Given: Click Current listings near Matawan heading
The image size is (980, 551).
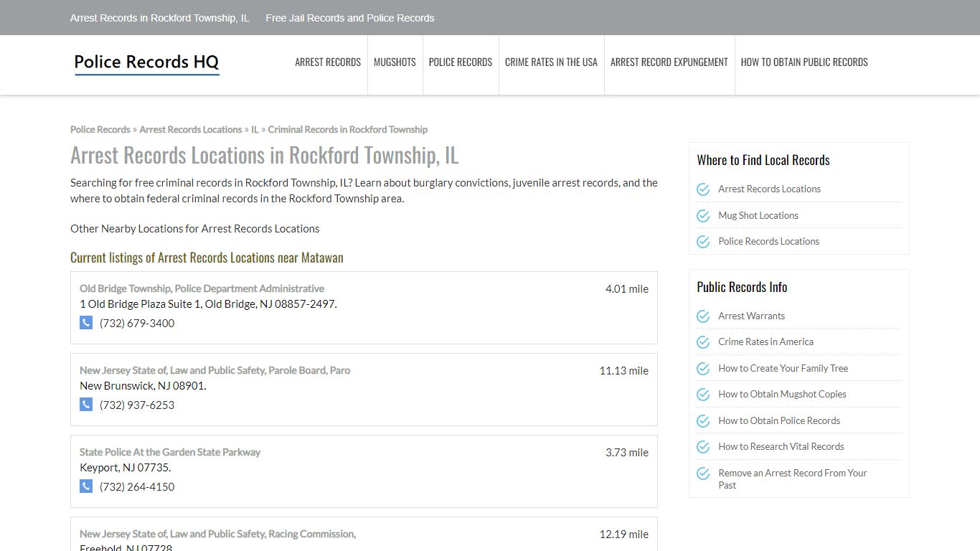Looking at the screenshot, I should (207, 258).
